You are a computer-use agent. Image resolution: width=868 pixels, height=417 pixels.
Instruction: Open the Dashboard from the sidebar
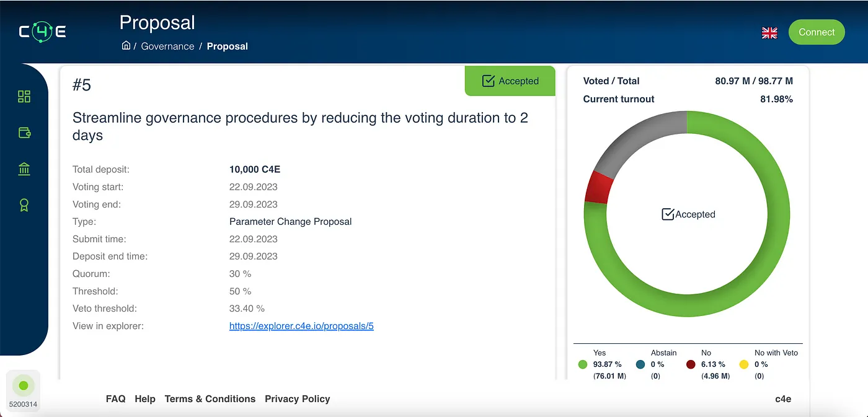click(24, 96)
